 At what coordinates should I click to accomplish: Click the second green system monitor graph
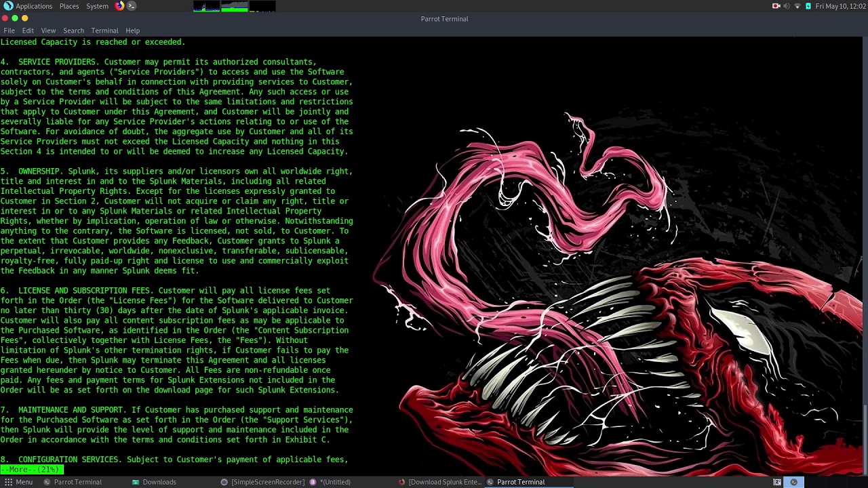[235, 6]
